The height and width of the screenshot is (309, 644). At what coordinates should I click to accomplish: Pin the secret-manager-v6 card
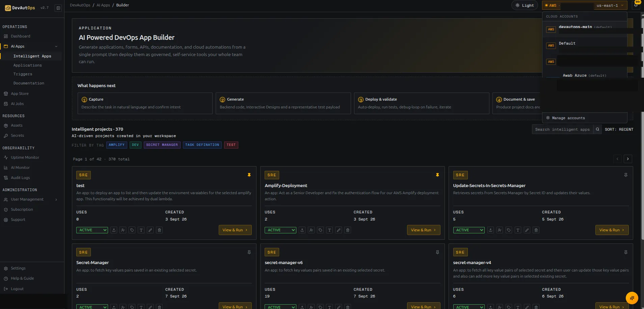pos(437,252)
